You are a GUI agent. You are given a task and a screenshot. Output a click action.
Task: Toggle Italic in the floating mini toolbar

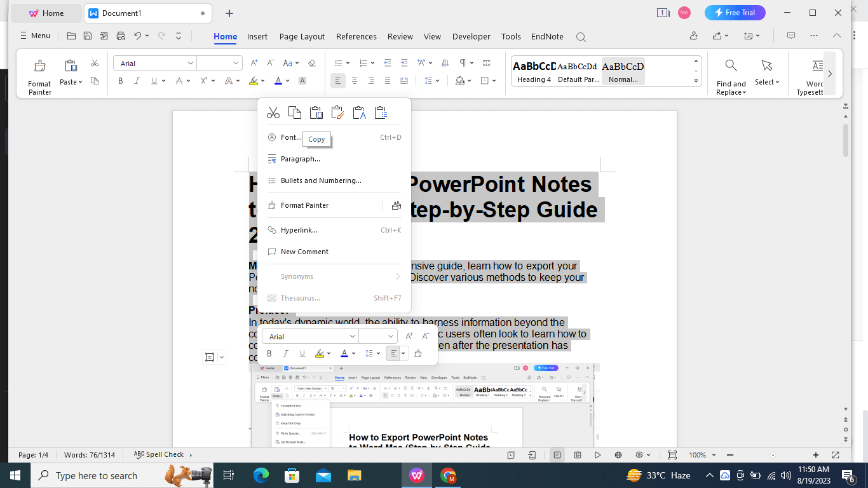click(x=286, y=354)
